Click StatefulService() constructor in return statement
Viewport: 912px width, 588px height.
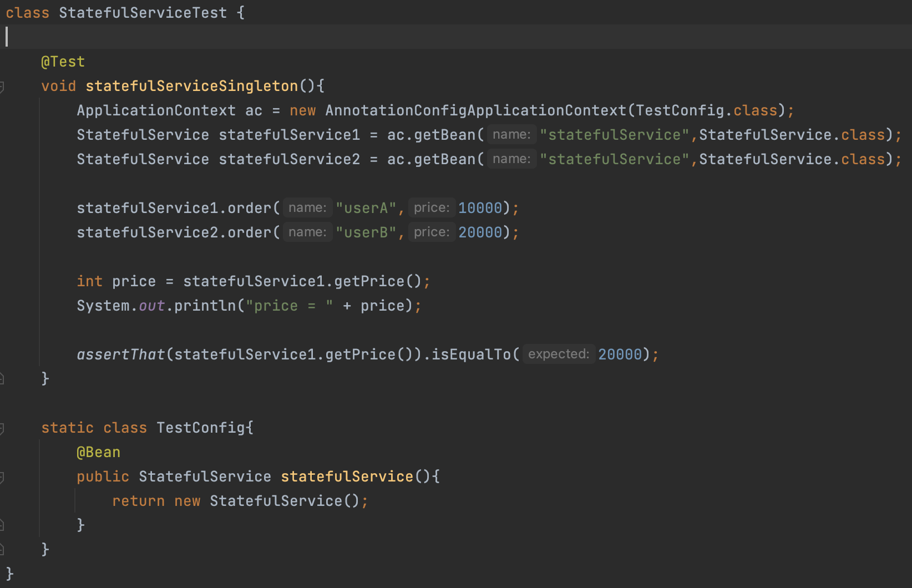click(x=285, y=501)
